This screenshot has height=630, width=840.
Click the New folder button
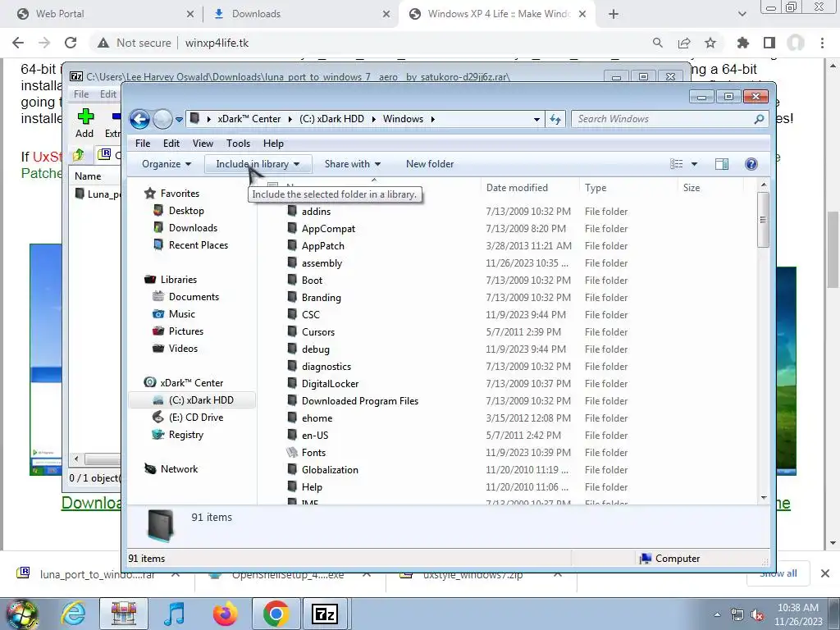pyautogui.click(x=430, y=164)
